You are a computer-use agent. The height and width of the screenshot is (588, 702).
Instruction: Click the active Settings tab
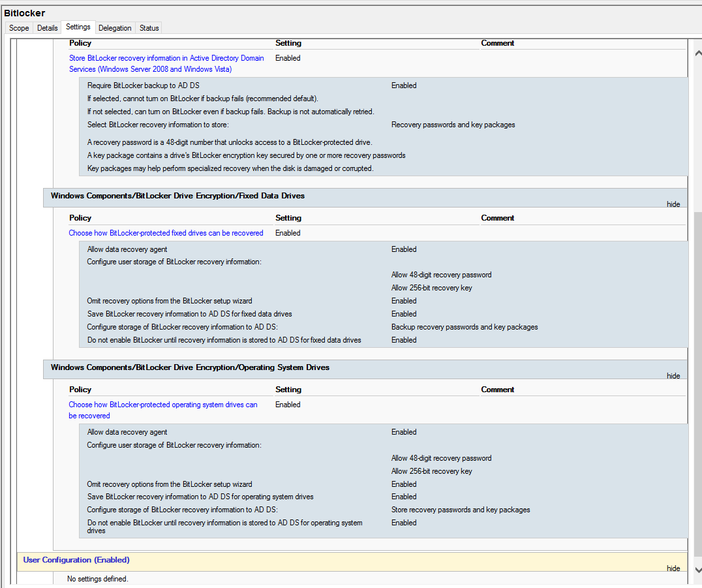78,27
